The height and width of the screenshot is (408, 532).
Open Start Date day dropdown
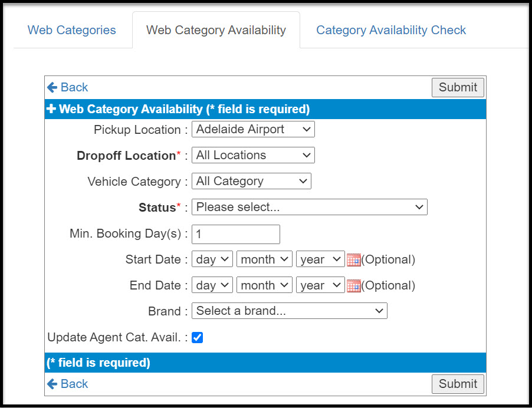[x=212, y=259]
